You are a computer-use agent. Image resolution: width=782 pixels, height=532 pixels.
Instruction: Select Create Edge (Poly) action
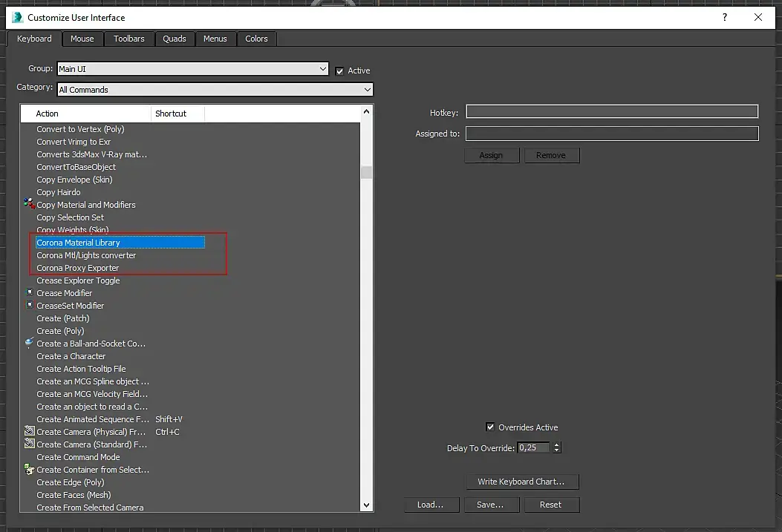(x=71, y=482)
